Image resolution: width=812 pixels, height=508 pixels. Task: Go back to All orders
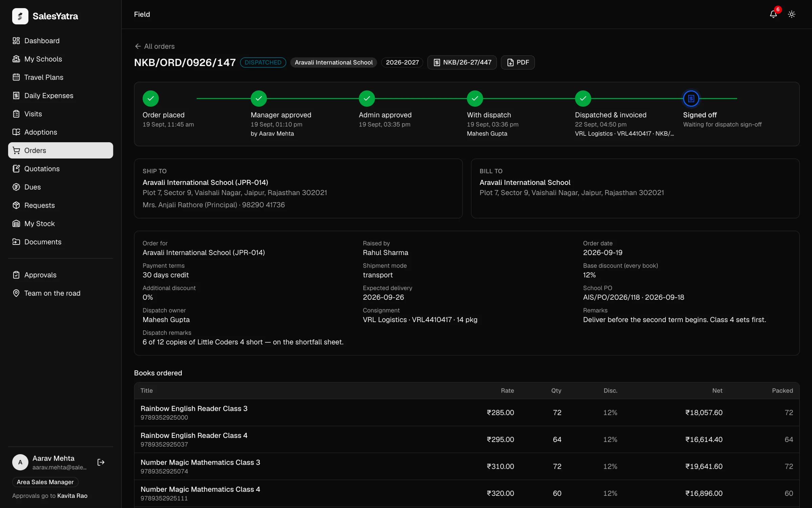point(155,46)
